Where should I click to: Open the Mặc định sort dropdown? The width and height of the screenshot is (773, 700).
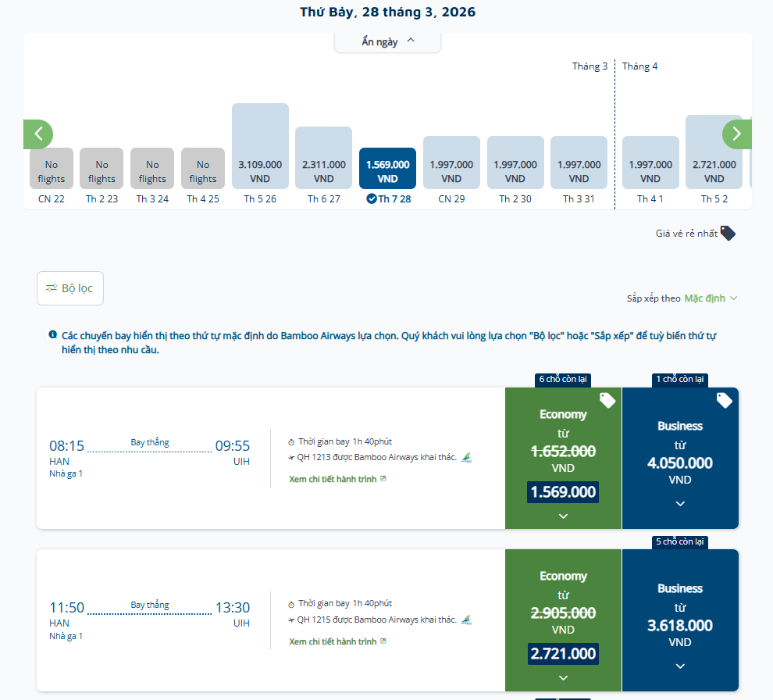tap(711, 298)
